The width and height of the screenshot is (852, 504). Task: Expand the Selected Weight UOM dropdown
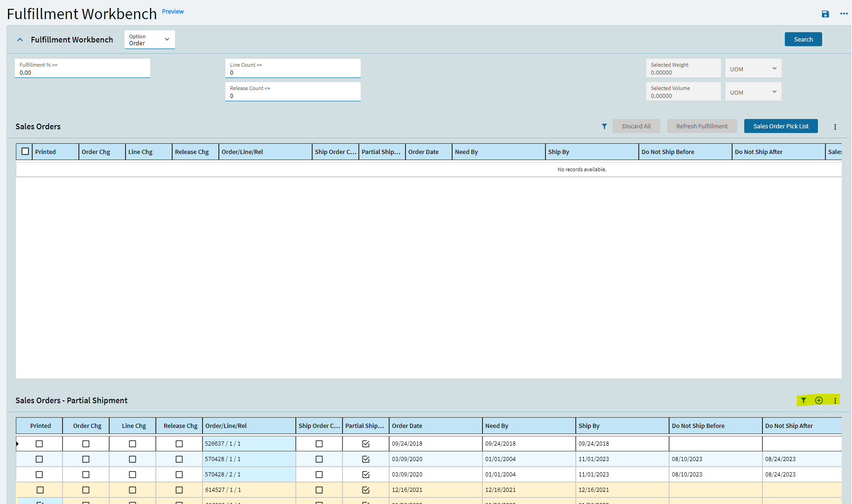[753, 69]
